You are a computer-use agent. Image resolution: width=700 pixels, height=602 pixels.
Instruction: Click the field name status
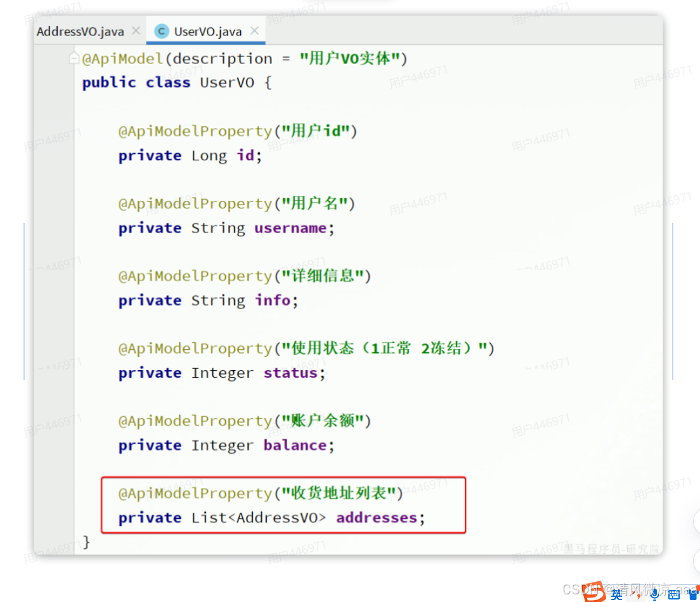tap(290, 373)
